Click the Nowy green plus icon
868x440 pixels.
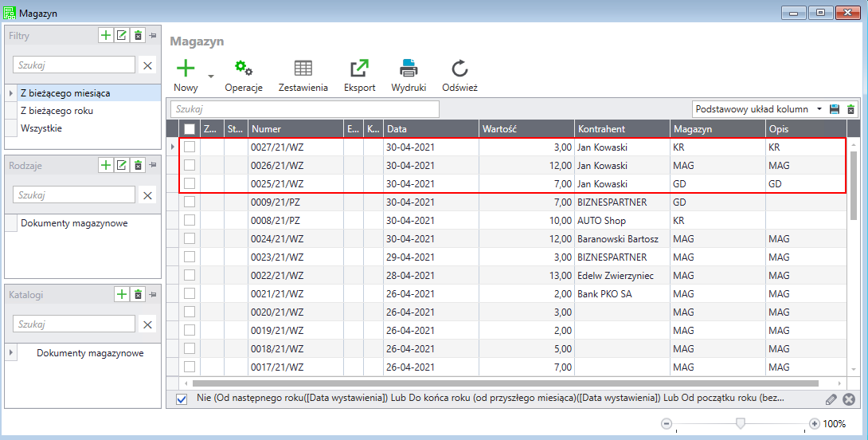pyautogui.click(x=186, y=69)
